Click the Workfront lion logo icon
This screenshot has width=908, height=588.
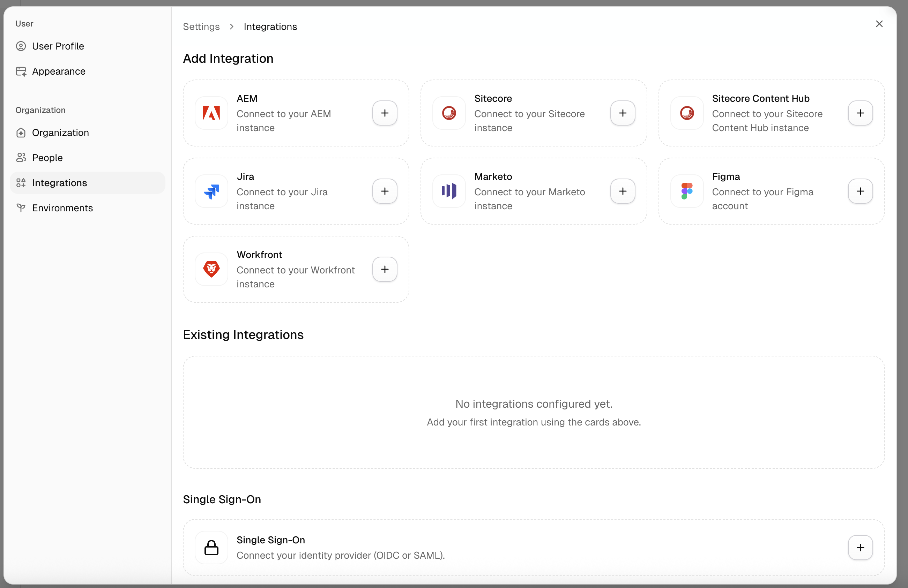(x=211, y=269)
